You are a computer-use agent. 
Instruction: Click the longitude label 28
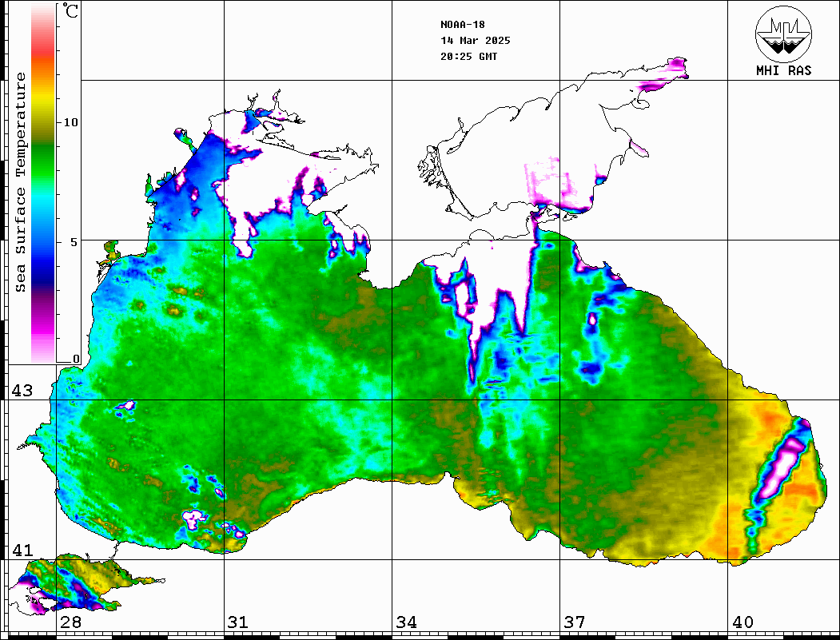(70, 622)
